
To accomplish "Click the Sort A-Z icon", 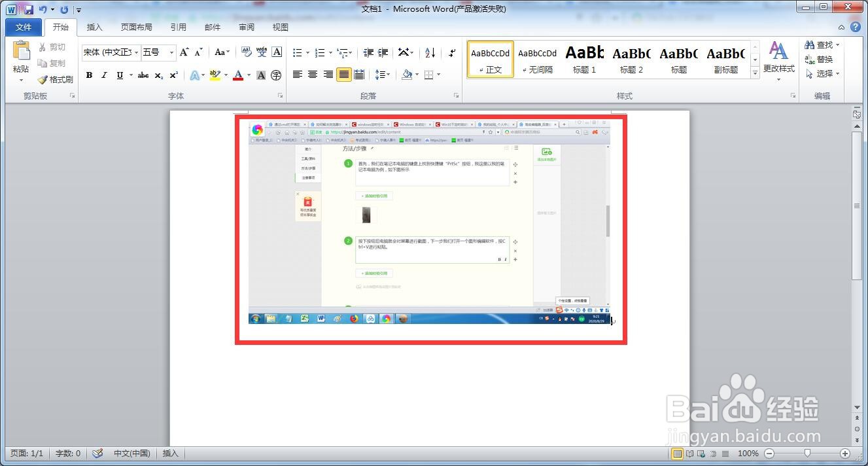I will 430,52.
